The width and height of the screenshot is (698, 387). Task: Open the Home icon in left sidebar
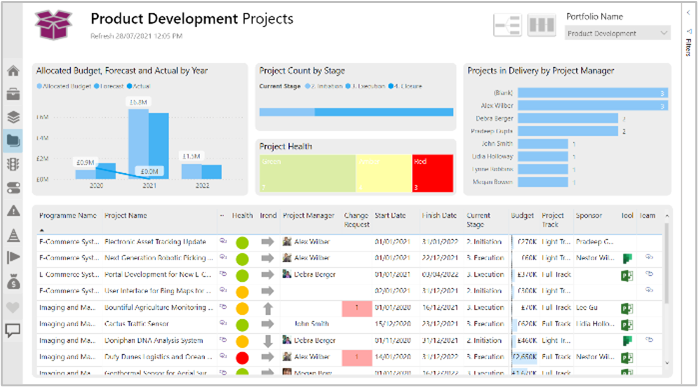(x=13, y=71)
